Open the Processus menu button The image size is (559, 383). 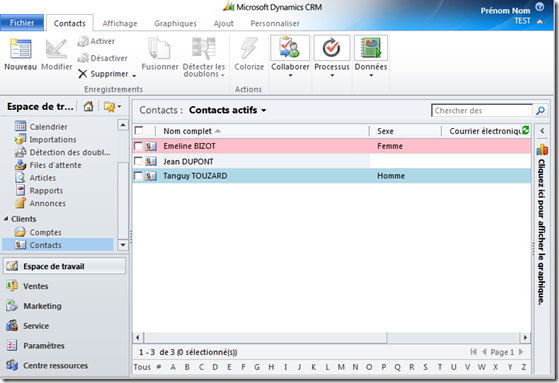(x=332, y=56)
